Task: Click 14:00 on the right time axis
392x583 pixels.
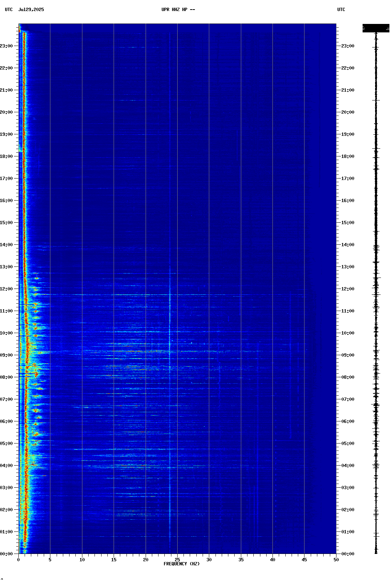Action: coord(348,245)
